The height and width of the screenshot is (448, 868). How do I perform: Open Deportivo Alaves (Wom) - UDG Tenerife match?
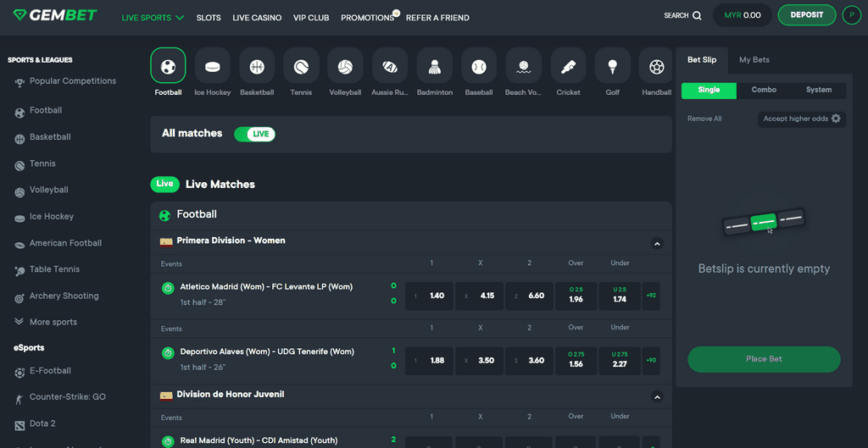[267, 351]
